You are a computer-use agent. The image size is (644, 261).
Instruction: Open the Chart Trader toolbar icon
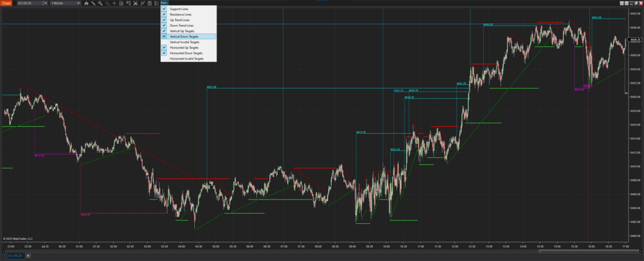128,3
